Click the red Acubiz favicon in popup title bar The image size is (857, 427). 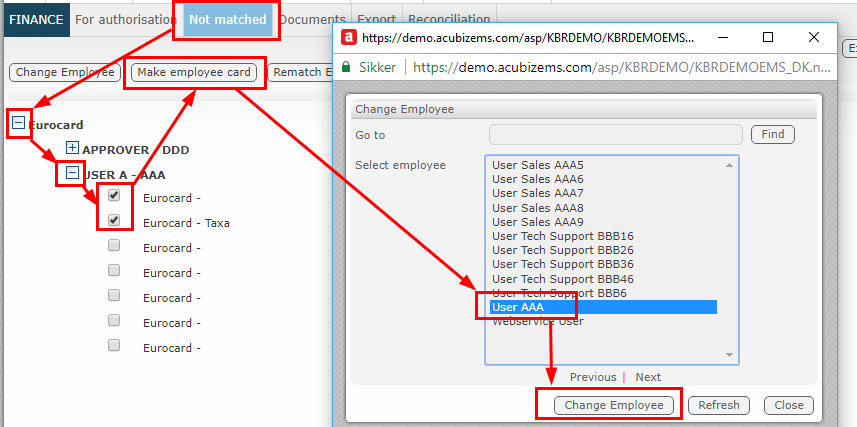[349, 38]
